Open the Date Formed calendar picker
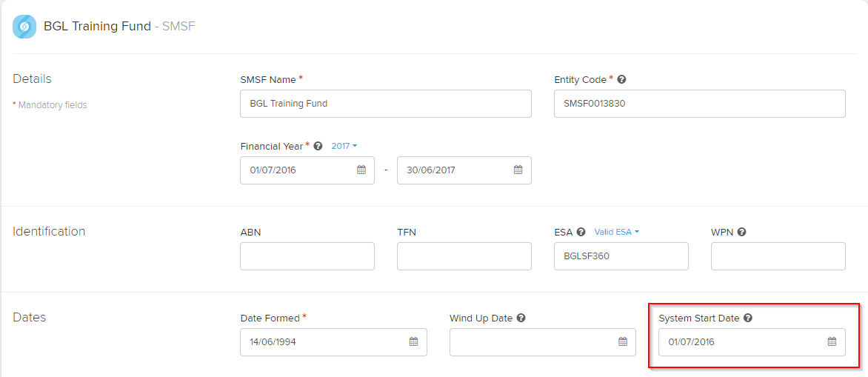Screen dimensions: 868x377 [x=413, y=341]
